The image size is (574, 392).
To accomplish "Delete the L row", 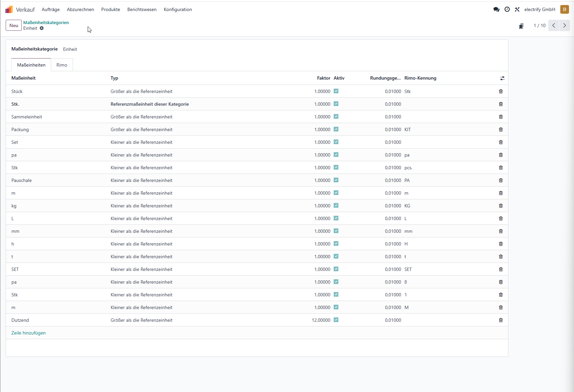I will point(501,218).
